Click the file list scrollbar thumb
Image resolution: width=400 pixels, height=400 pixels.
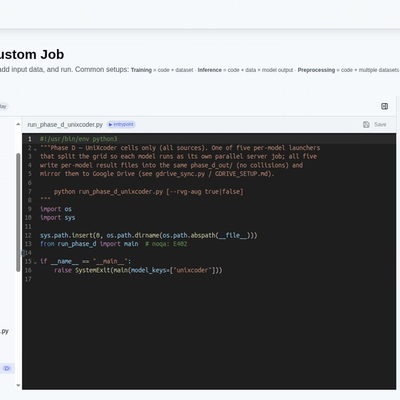tap(18, 212)
